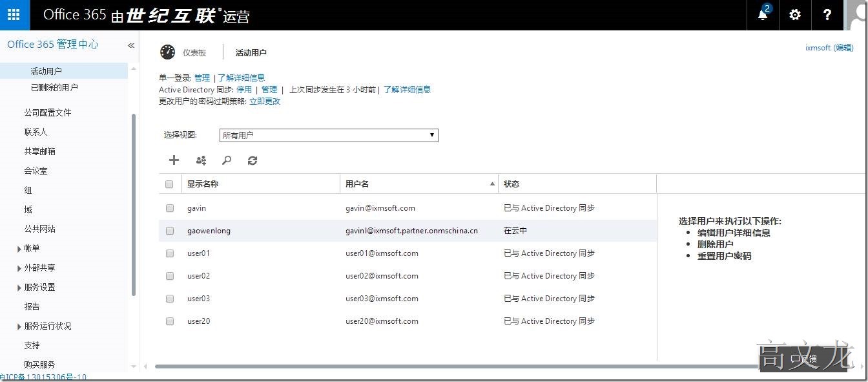Select the gavin display name
Image resolution: width=868 pixels, height=382 pixels.
196,208
